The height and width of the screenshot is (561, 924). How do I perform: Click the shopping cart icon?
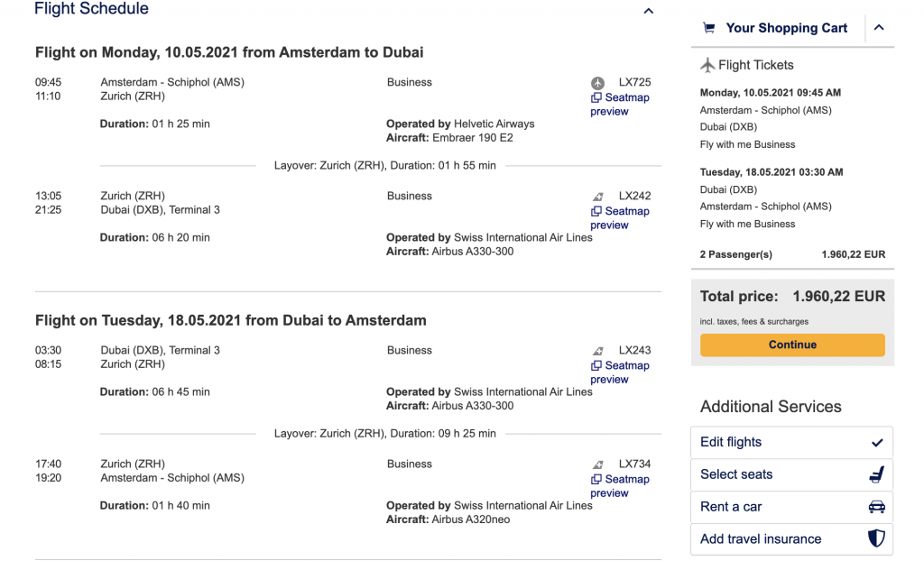(709, 28)
